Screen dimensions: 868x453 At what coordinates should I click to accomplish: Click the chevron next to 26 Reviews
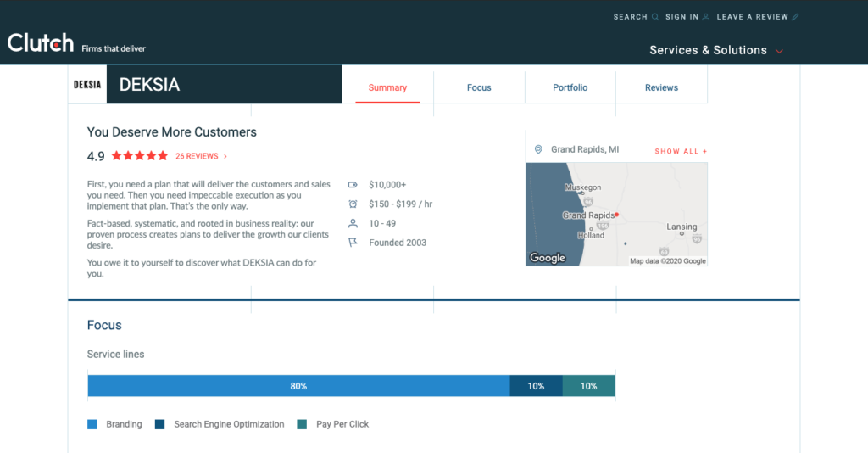pyautogui.click(x=225, y=157)
